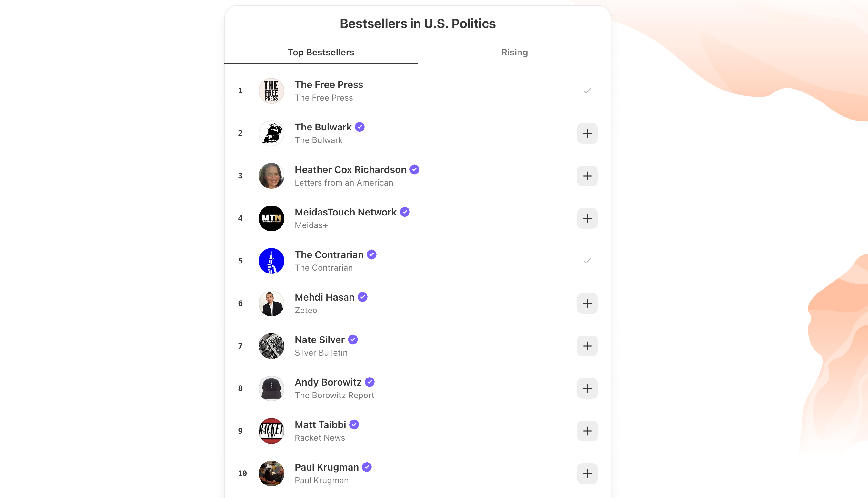Open the Racket News logo thumbnail
868x498 pixels.
[x=271, y=431]
